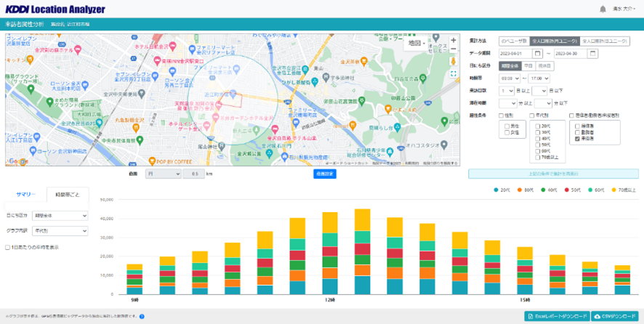Open the notification bell icon
Viewport: 644px width, 324px height.
point(603,9)
